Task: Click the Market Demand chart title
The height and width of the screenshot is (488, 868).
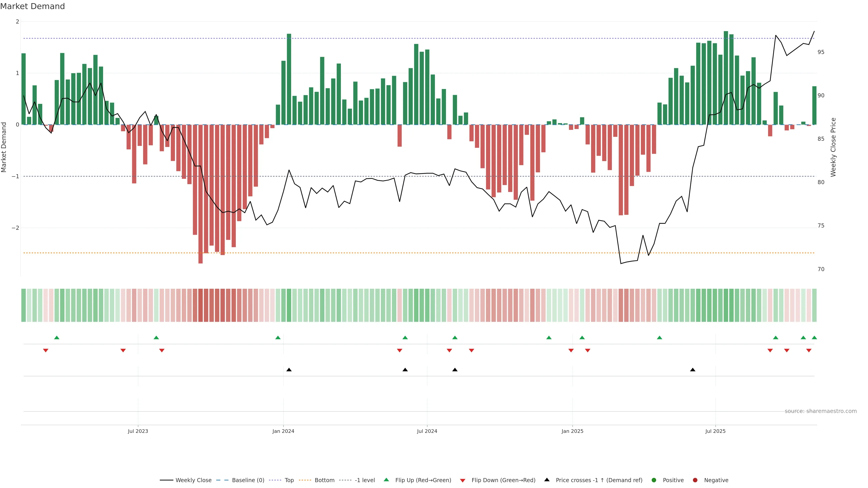Action: coord(32,6)
